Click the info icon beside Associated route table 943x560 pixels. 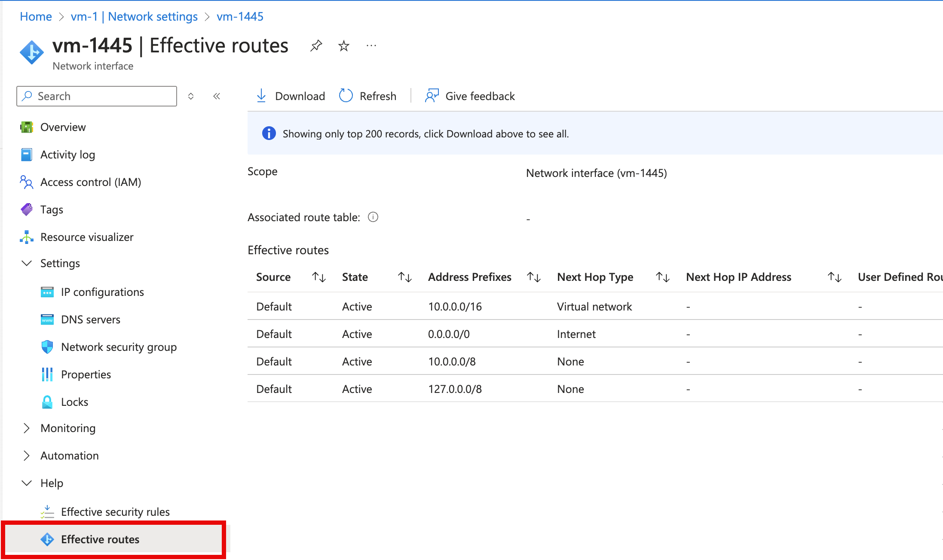click(x=373, y=217)
